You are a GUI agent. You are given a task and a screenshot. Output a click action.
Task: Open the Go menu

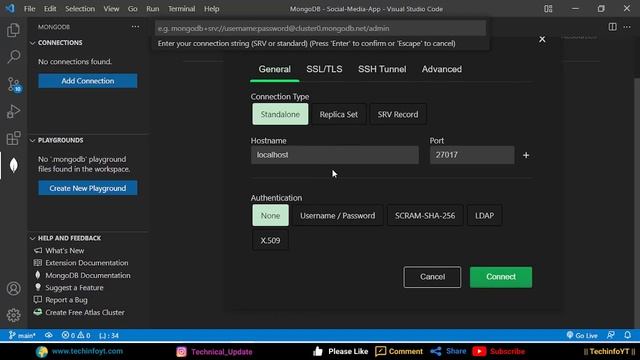(132, 9)
